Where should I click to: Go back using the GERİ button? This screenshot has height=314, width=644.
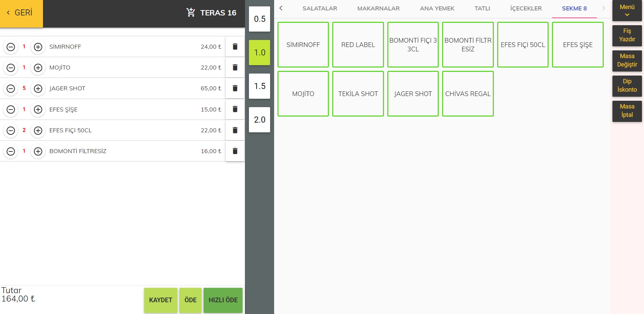[22, 13]
